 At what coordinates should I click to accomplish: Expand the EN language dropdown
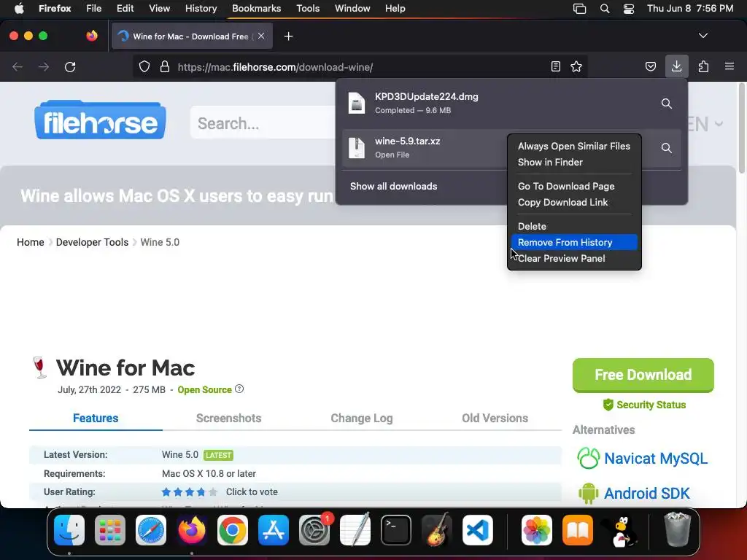(705, 124)
